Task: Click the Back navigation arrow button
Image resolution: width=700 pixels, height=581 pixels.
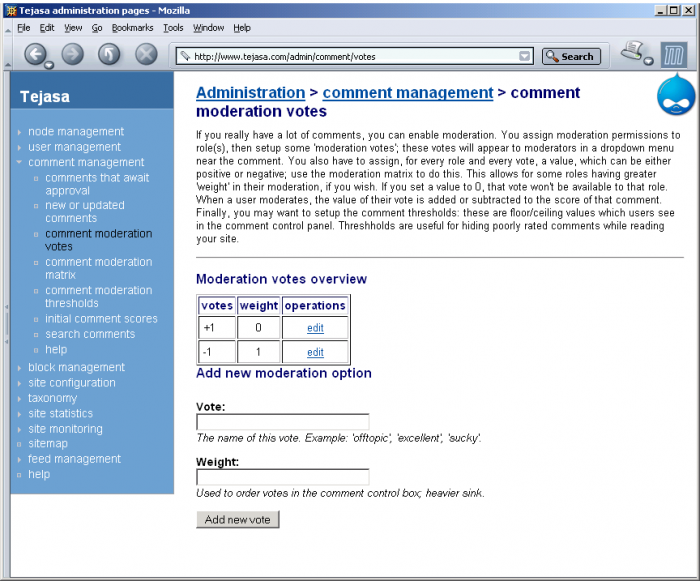Action: pyautogui.click(x=35, y=54)
